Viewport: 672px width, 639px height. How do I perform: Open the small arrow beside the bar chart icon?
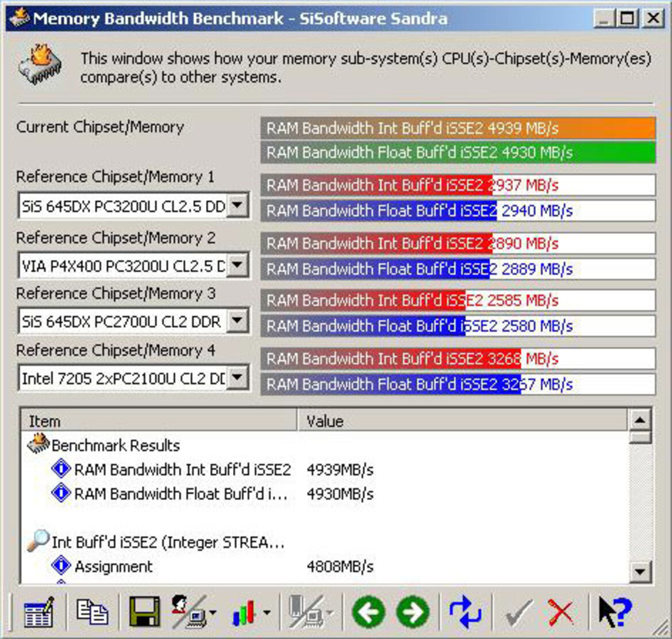click(267, 613)
